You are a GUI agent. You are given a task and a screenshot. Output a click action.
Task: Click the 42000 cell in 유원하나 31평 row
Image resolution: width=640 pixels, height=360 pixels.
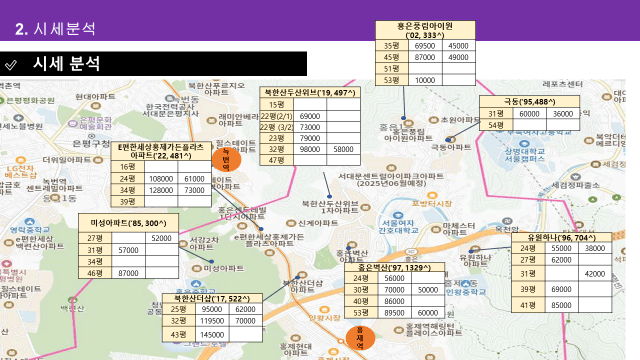click(x=595, y=274)
